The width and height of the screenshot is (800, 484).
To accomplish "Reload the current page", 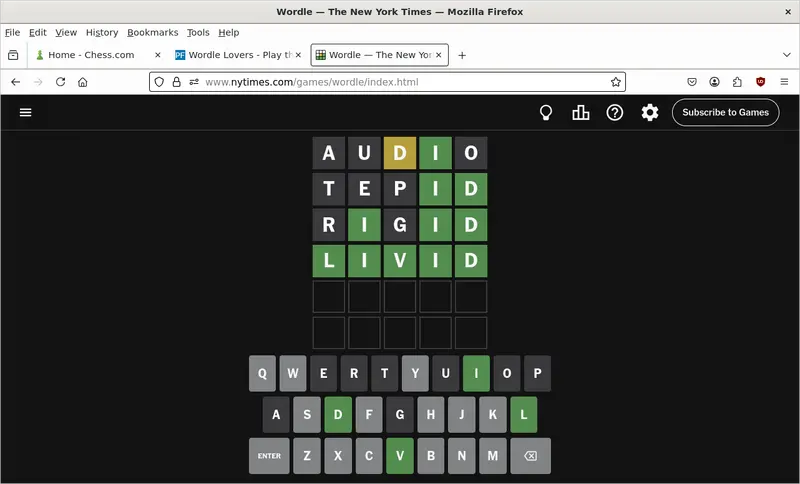I will pyautogui.click(x=60, y=82).
